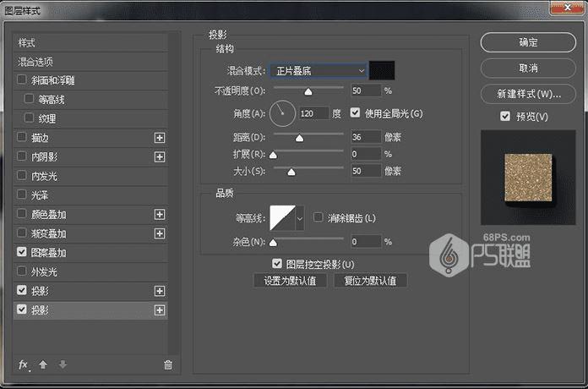588x389 pixels.
Task: Open the fx add-style menu icon
Action: click(x=24, y=364)
